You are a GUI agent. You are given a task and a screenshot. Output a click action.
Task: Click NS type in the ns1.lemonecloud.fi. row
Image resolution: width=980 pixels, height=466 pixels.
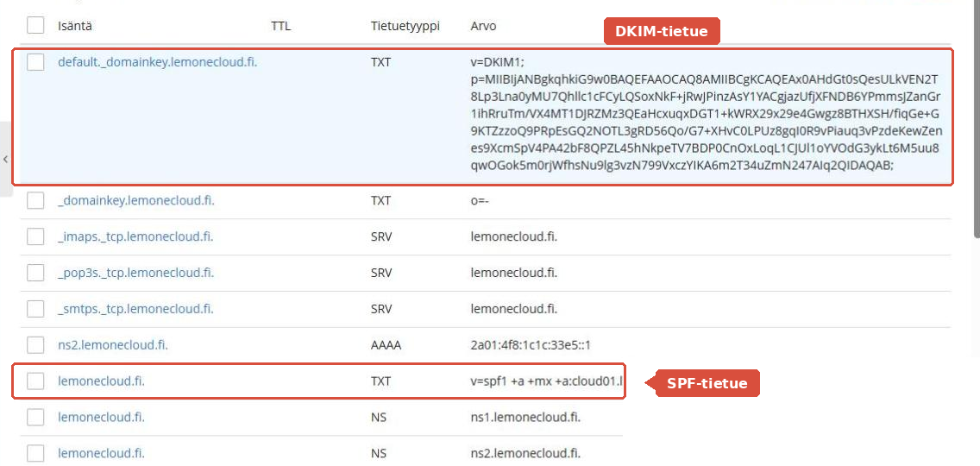click(378, 417)
